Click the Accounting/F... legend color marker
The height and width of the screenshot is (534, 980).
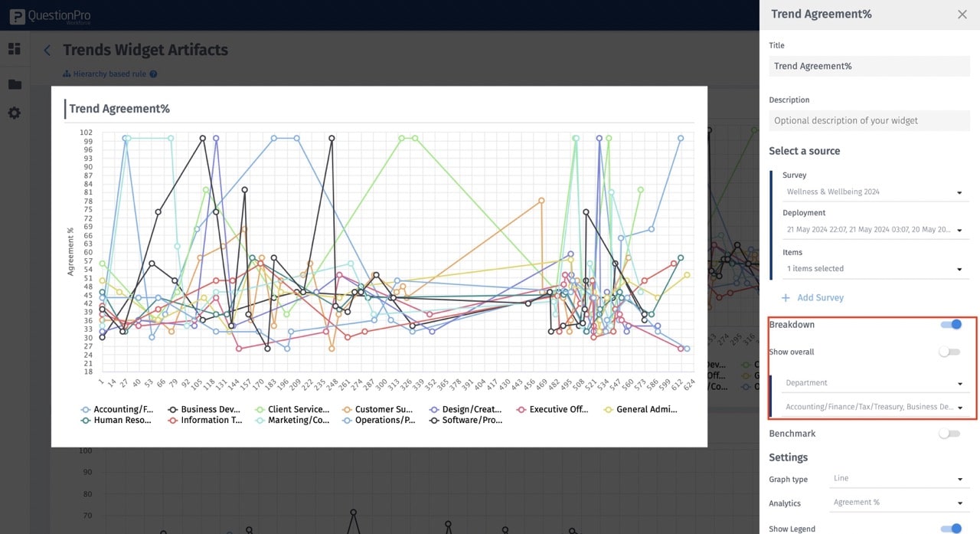[x=87, y=408]
